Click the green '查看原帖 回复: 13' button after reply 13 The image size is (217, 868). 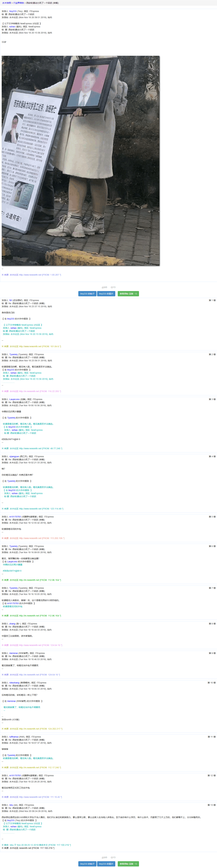click(128, 864)
